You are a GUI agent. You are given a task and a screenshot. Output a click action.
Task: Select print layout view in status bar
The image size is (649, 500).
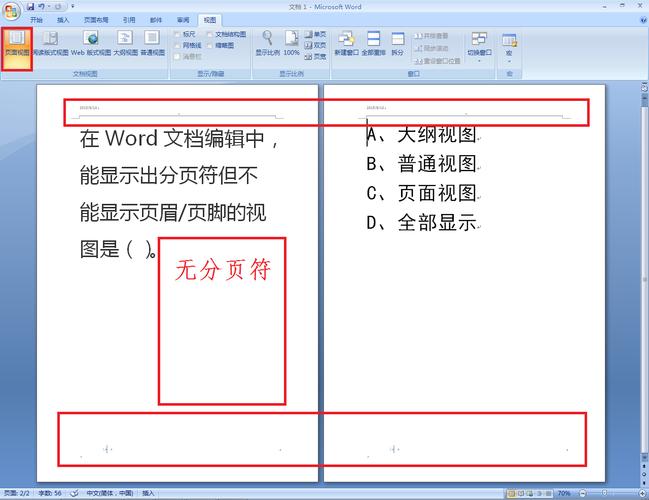tap(512, 493)
